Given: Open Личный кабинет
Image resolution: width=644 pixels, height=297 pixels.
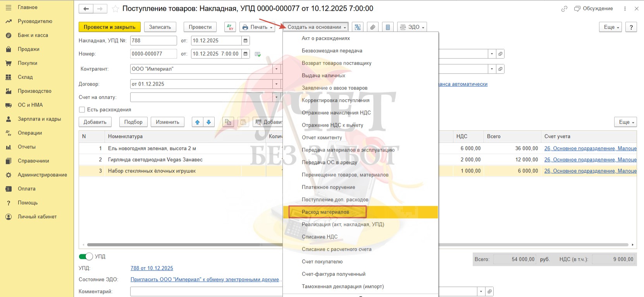Looking at the screenshot, I should tap(37, 217).
